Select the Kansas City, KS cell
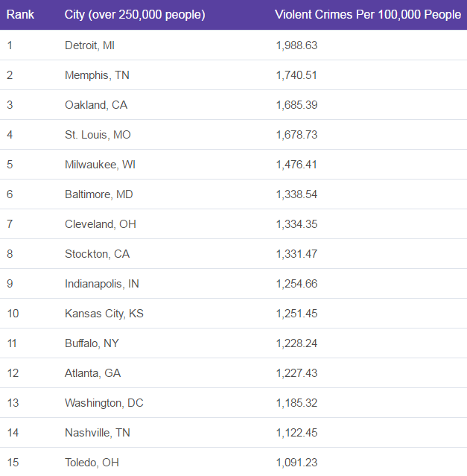This screenshot has height=476, width=467. (x=104, y=314)
